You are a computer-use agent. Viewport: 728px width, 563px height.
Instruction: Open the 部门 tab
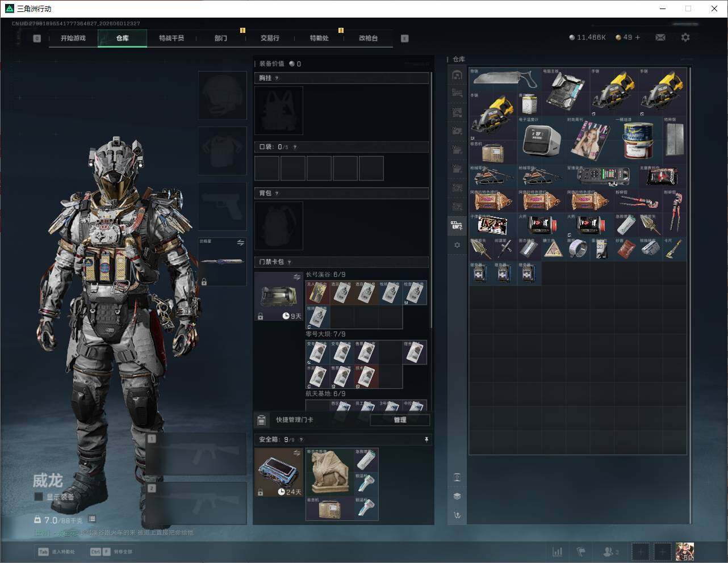(x=220, y=38)
